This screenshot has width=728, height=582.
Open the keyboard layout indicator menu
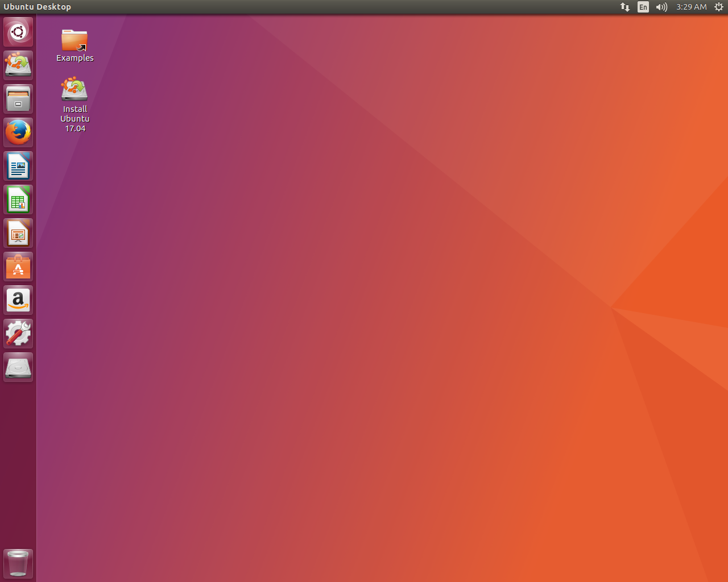pyautogui.click(x=643, y=7)
